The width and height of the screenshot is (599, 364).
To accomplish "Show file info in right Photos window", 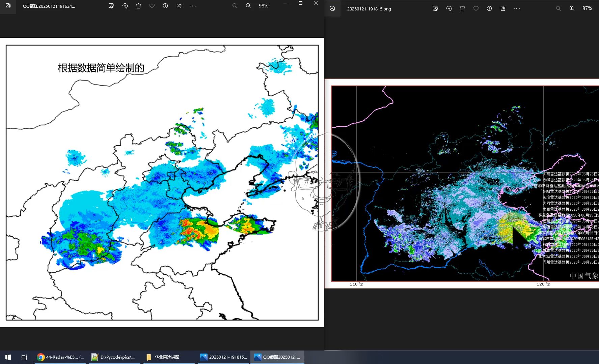I will 489,8.
